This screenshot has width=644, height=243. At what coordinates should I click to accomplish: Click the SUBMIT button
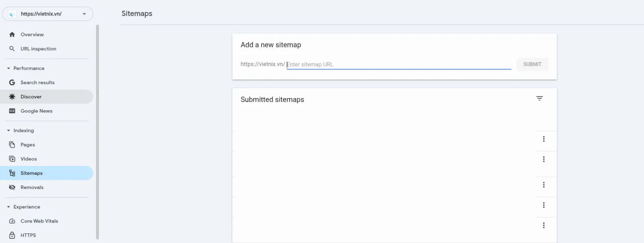point(532,64)
